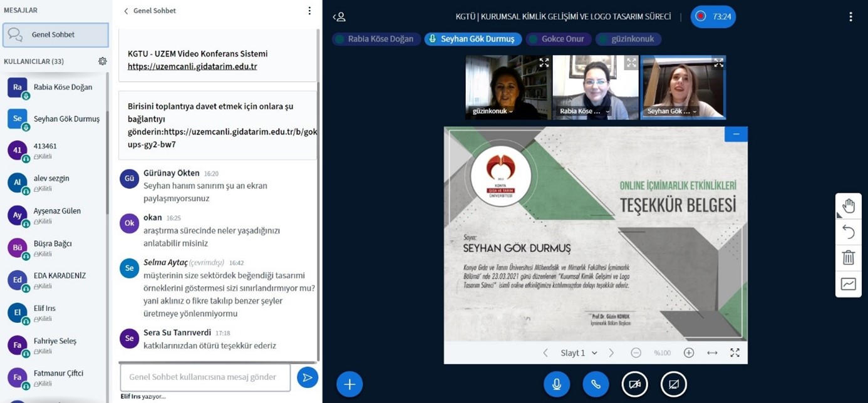Click the KULLANICILAR (33) heading
The height and width of the screenshot is (403, 868).
(34, 61)
